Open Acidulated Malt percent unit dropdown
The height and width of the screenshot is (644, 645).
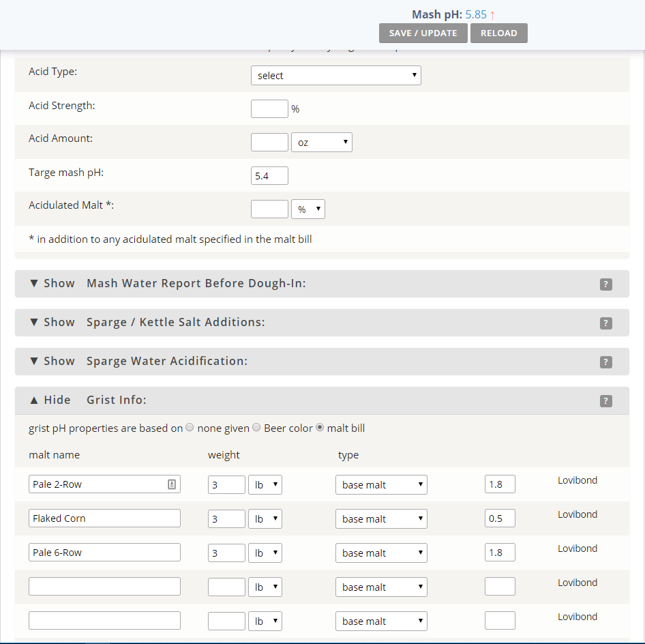coord(307,209)
